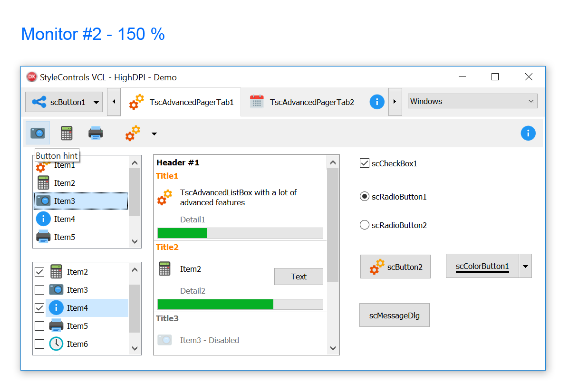This screenshot has height=392, width=569.
Task: Click clock icon of Item6 in checklist
Action: tap(56, 344)
